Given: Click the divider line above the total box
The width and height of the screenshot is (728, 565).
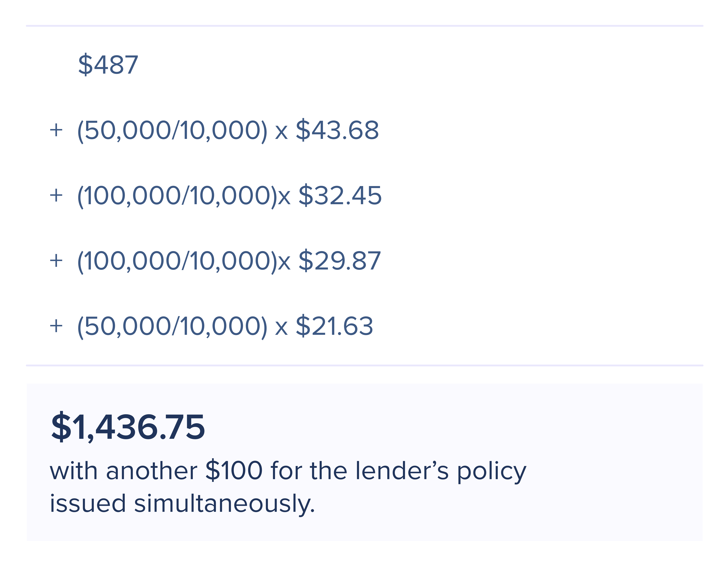Looking at the screenshot, I should [364, 365].
